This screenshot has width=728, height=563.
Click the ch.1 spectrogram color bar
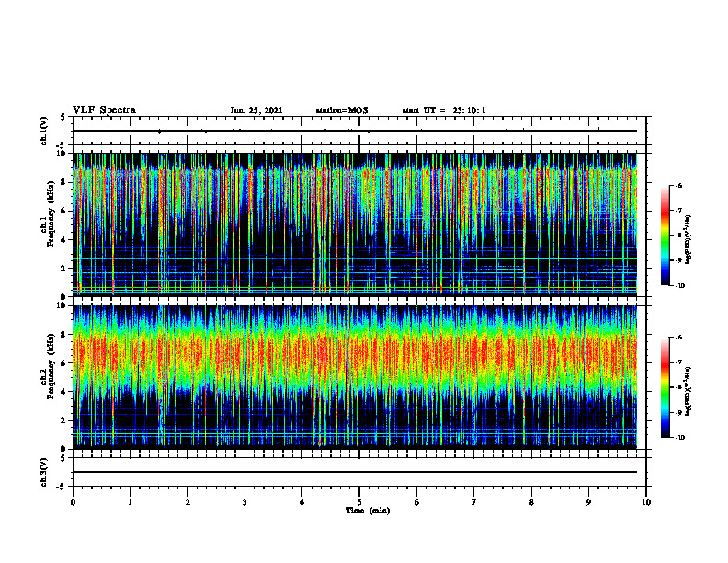[x=665, y=236]
